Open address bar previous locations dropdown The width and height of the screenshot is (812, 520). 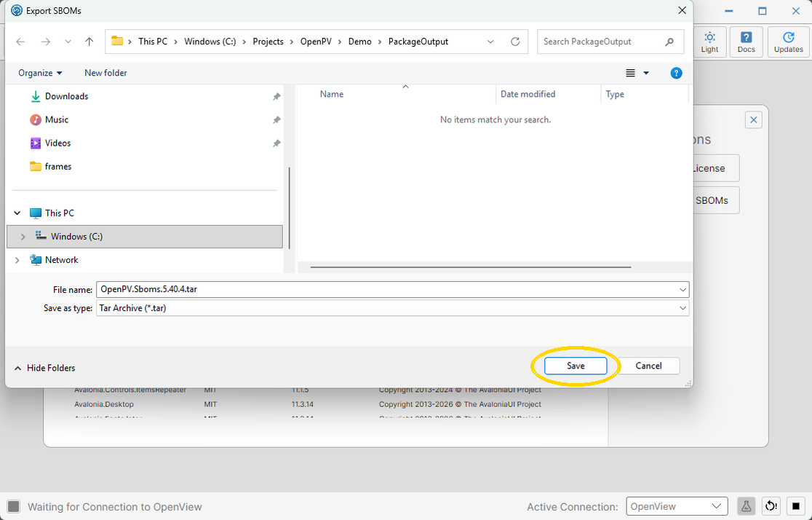point(490,42)
